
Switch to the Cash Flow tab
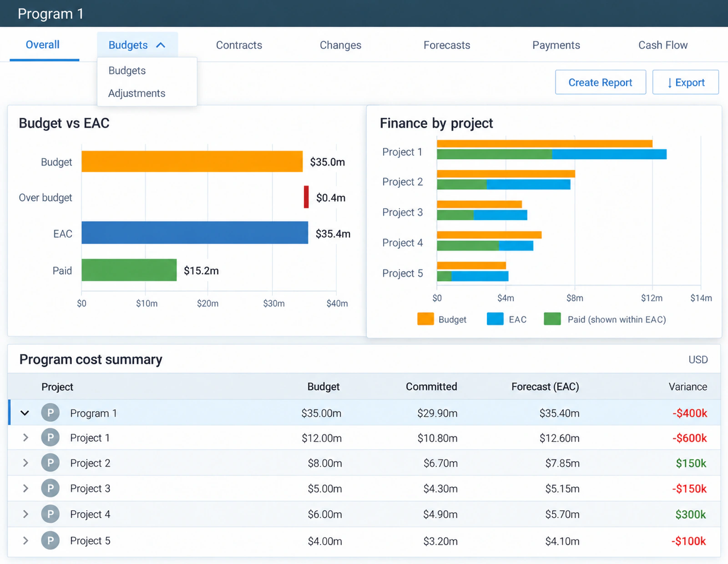[663, 45]
